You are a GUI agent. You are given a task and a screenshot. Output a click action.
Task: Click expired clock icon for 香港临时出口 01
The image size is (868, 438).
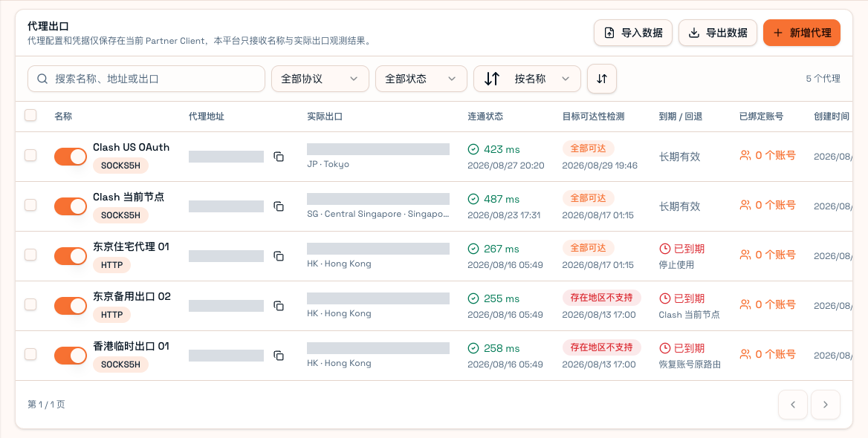coord(665,348)
